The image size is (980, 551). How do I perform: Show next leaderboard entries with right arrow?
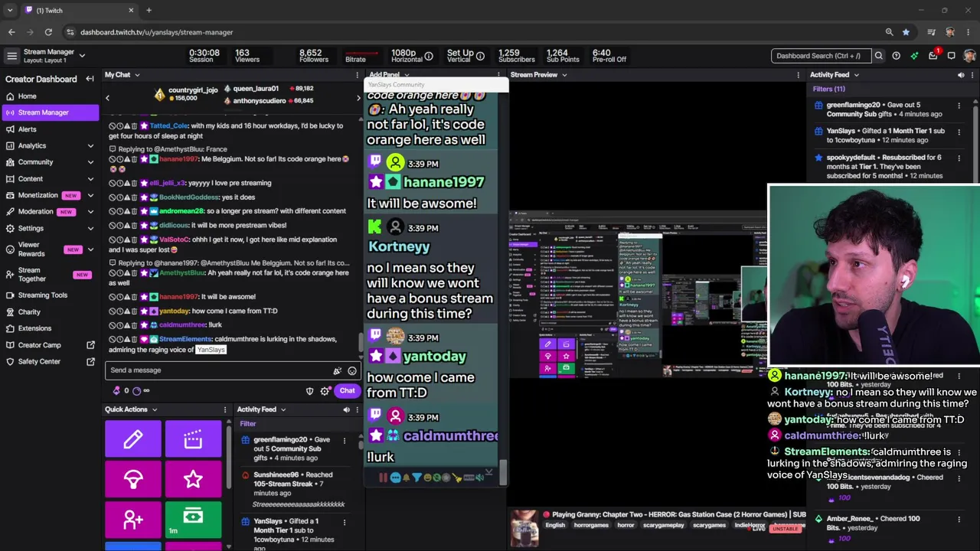[x=358, y=98]
